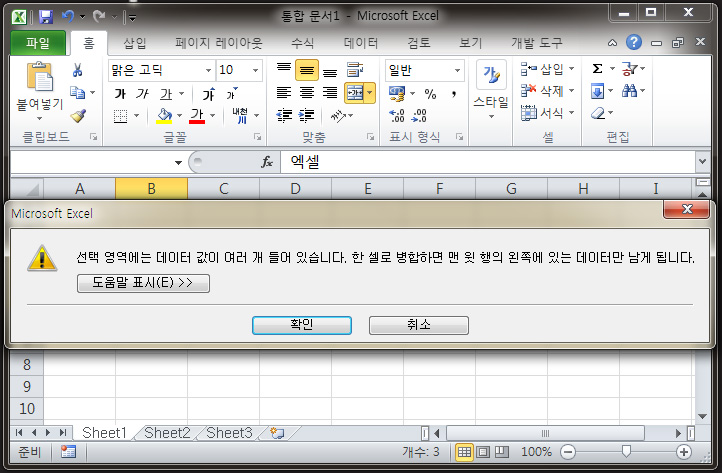
Task: Increase indent icon
Action: click(306, 115)
